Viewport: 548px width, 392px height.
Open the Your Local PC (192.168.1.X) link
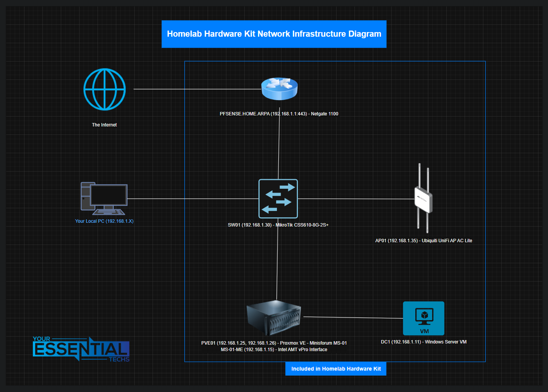(104, 221)
